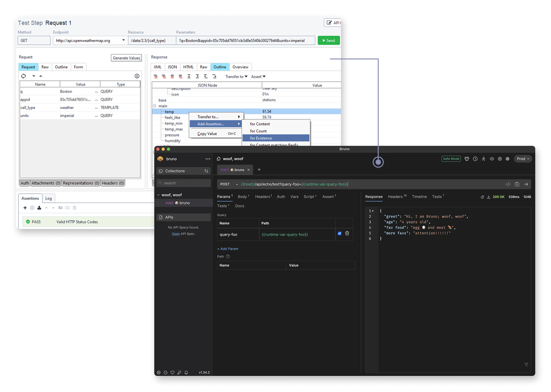Collapse the main JSON node
This screenshot has width=551, height=392.
click(155, 106)
